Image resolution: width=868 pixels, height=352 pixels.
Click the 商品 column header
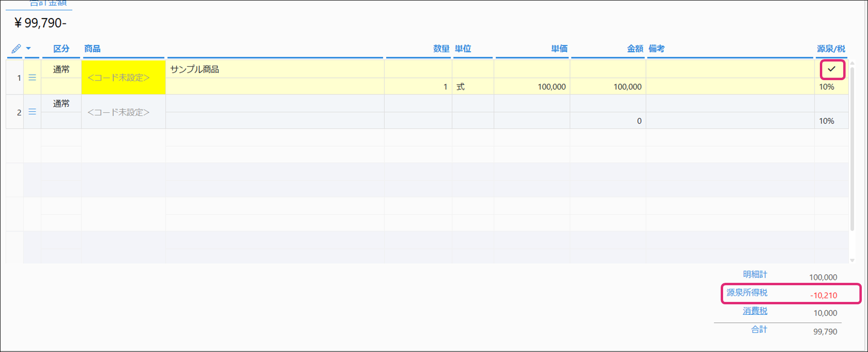coord(92,49)
